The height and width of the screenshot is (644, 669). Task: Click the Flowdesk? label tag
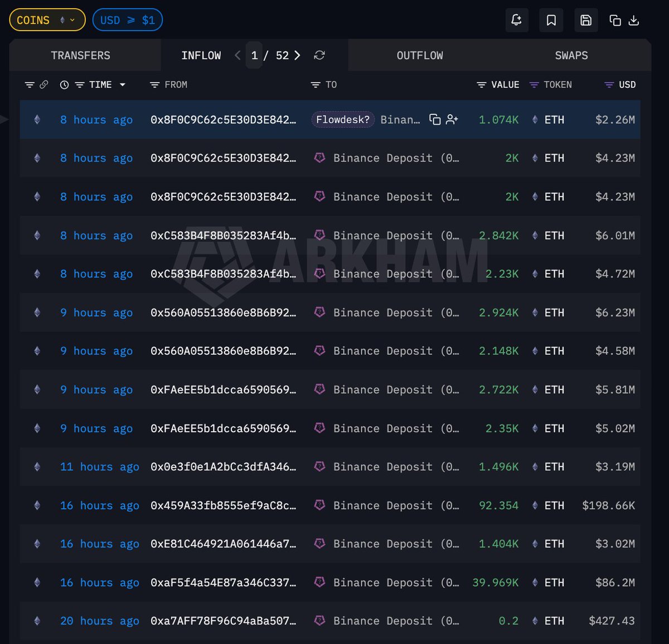point(343,120)
